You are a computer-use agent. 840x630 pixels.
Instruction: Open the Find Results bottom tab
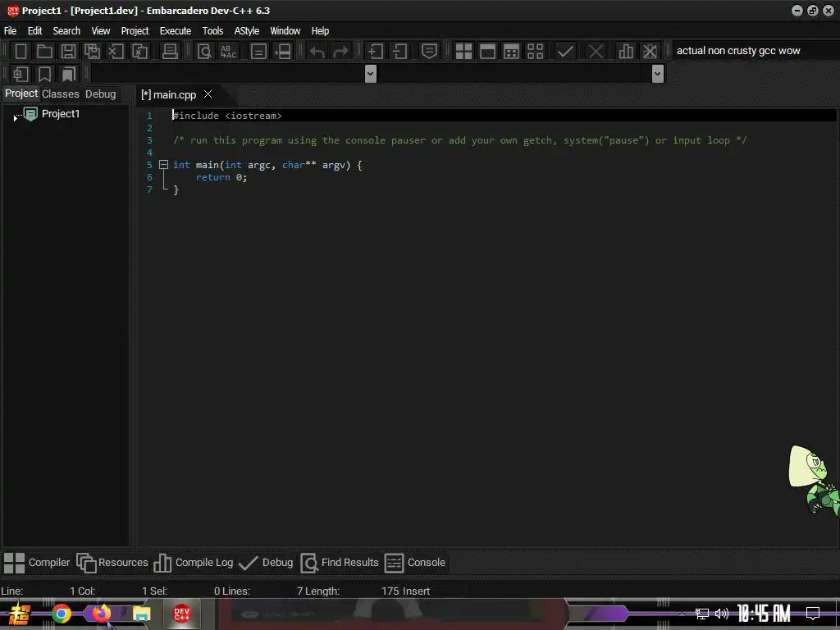coord(340,563)
